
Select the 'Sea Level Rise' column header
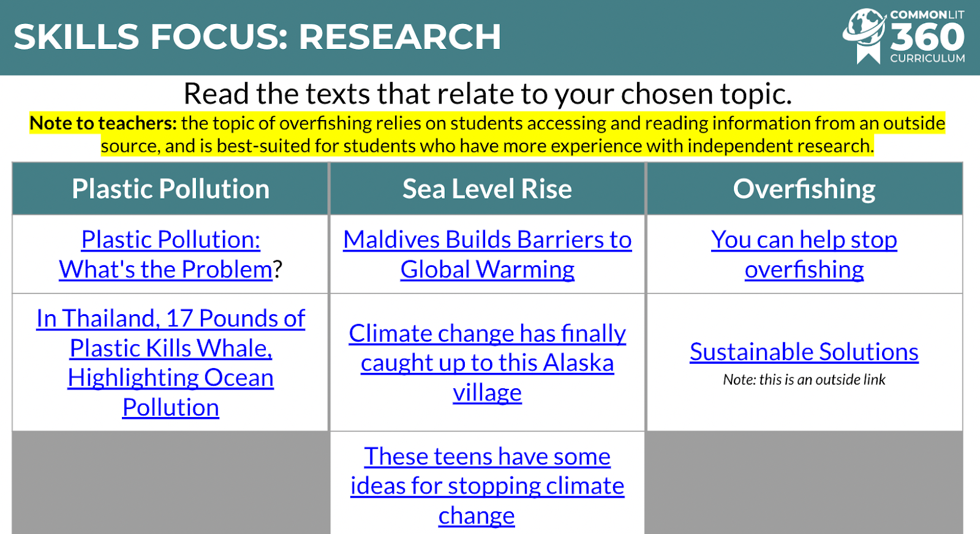coord(488,189)
